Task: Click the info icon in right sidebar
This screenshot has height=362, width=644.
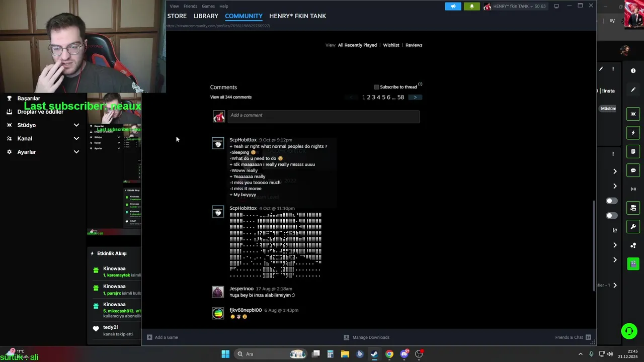Action: (633, 71)
